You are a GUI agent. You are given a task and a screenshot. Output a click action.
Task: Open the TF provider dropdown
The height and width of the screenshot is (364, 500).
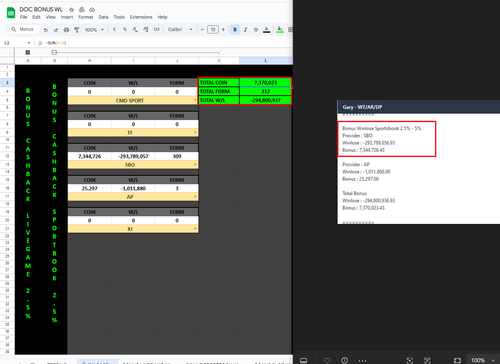[195, 133]
